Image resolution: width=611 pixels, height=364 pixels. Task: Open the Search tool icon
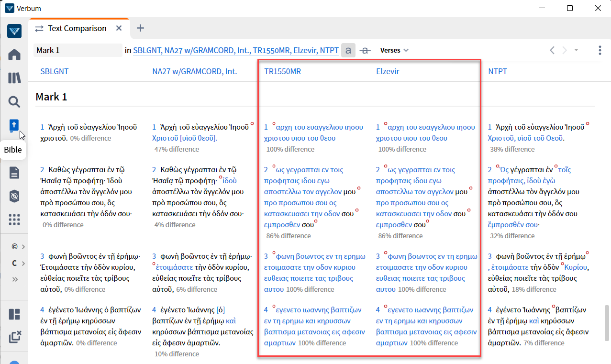pos(14,101)
